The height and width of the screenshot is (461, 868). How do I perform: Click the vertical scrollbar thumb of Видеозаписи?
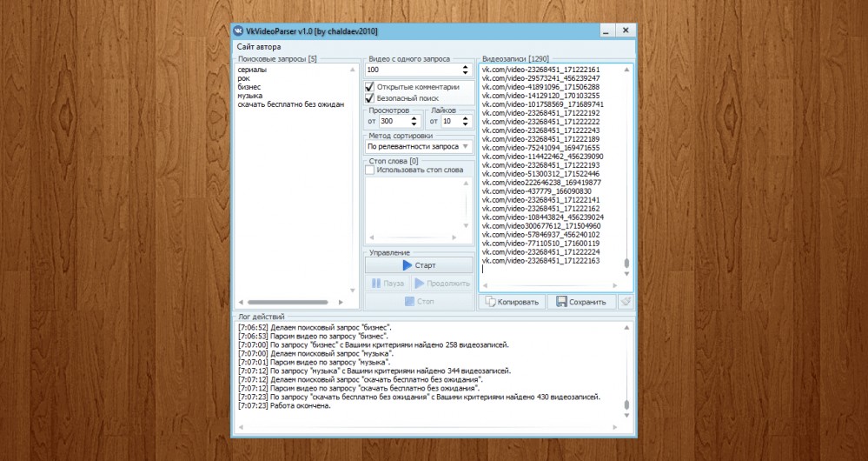[626, 264]
